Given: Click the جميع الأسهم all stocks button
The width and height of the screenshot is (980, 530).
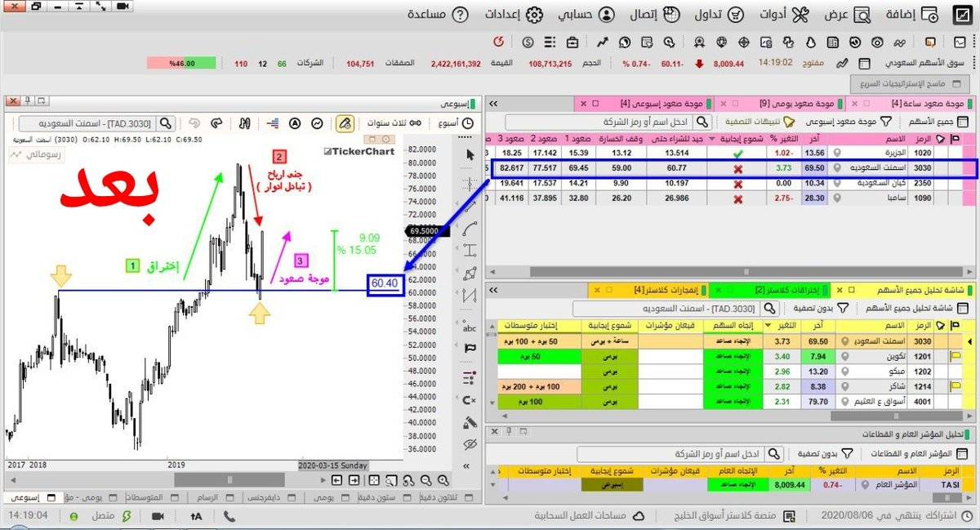Looking at the screenshot, I should click(938, 122).
